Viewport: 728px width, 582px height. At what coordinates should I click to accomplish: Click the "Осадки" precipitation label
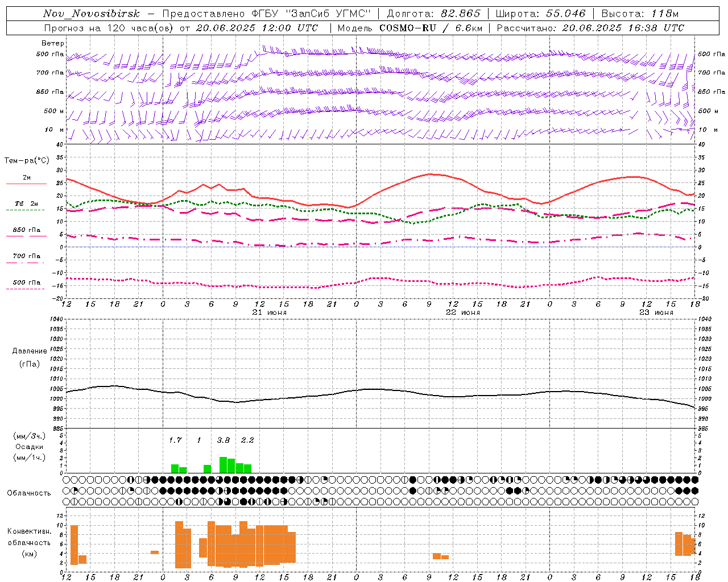30,447
